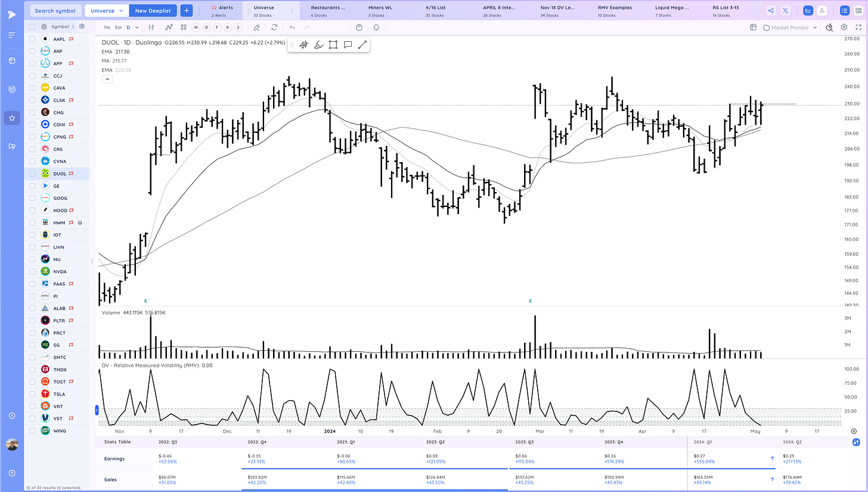Open the Miners WL tab
Screen dimensions: 868x492
coord(385,11)
